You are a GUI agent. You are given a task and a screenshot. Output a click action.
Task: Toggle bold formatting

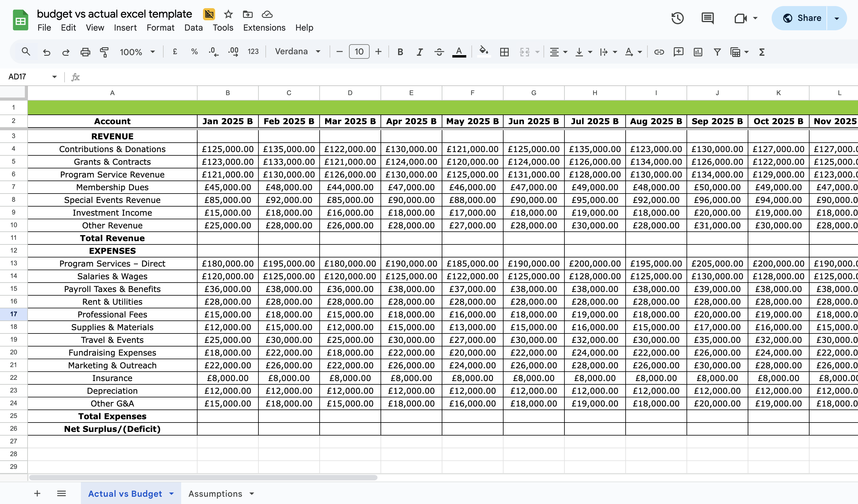(x=400, y=52)
